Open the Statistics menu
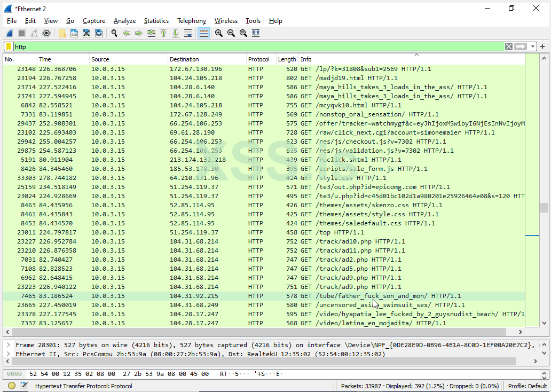Screen dimensions: 551x392 pyautogui.click(x=156, y=21)
